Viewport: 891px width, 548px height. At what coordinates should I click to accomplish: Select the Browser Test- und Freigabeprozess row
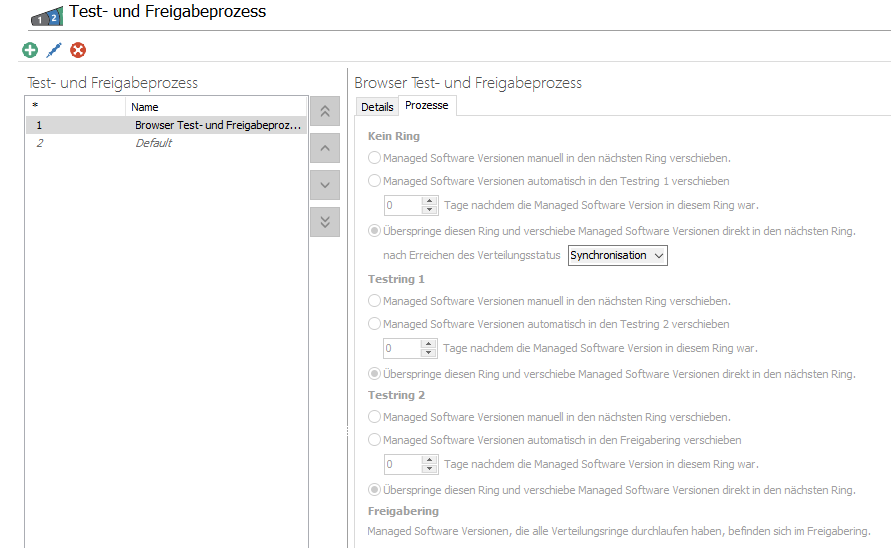165,125
